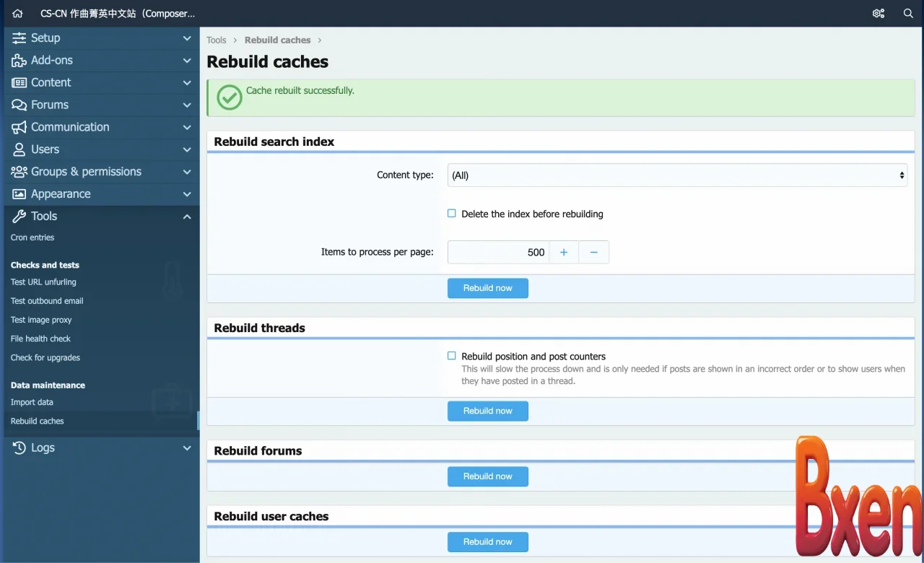924x563 pixels.
Task: Click the home icon in top bar
Action: (18, 14)
